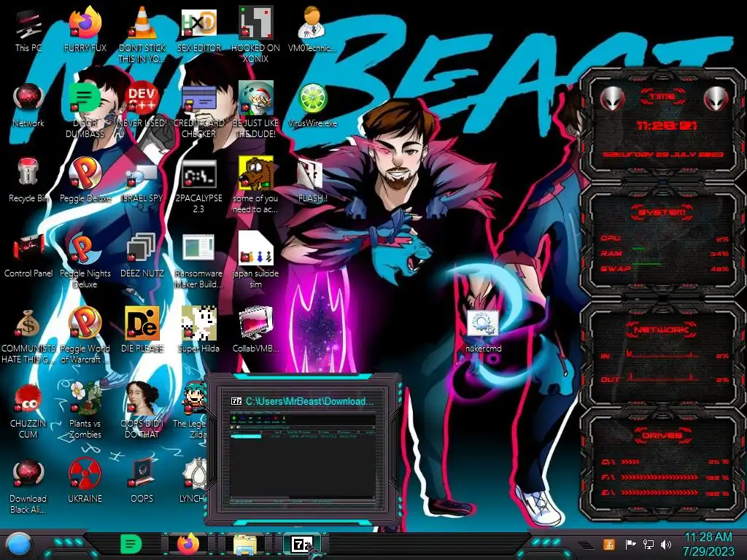
Task: Click the C:\ drive usage bar
Action: (630, 462)
